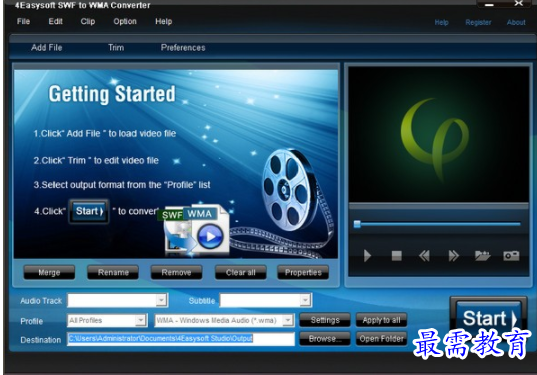
Task: Click the fast-forward next-frame icon
Action: tap(453, 255)
